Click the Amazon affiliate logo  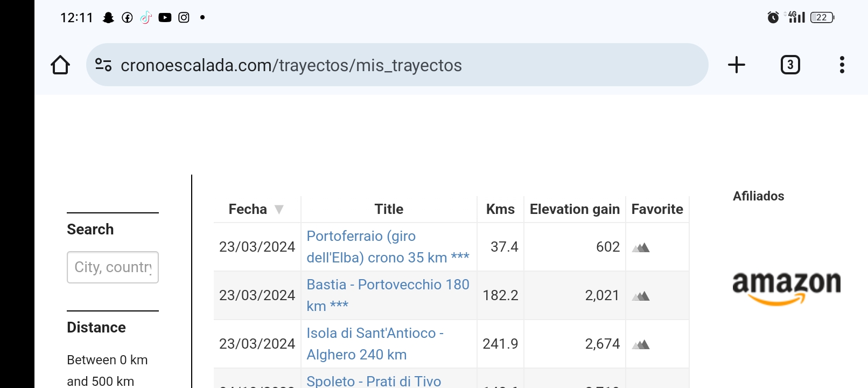click(786, 287)
